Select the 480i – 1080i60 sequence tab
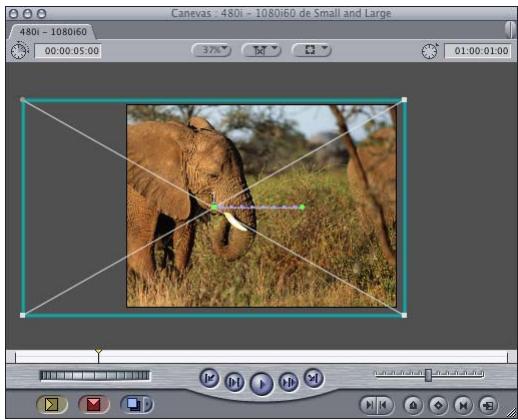Image resolution: width=518 pixels, height=420 pixels. (x=52, y=32)
